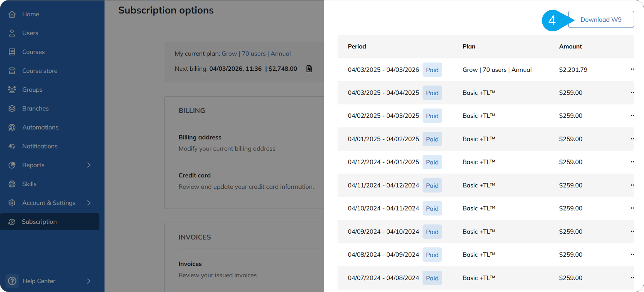Open options for the 04/10/2024 - 04/11/2024 invoice
Viewport: 644px width, 292px height.
click(632, 208)
